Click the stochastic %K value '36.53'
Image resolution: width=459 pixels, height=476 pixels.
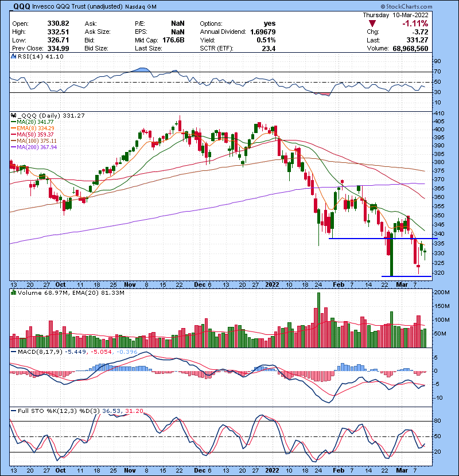pyautogui.click(x=111, y=411)
